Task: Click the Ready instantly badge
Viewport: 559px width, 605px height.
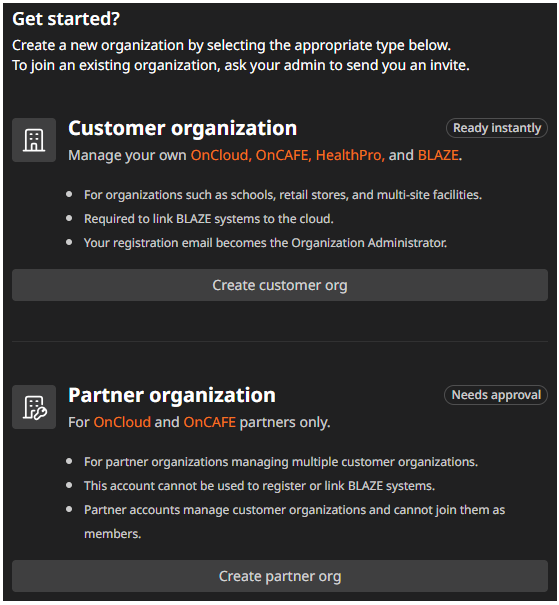Action: 497,128
